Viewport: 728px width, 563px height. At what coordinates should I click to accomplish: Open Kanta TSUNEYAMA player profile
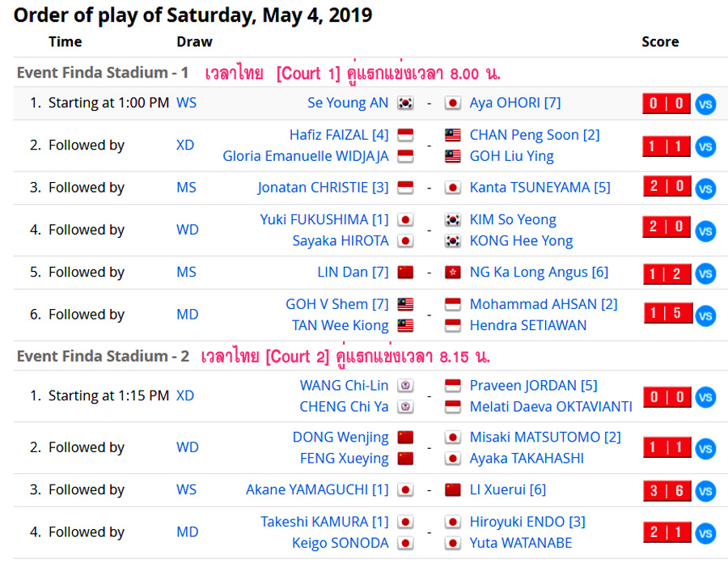(x=540, y=187)
